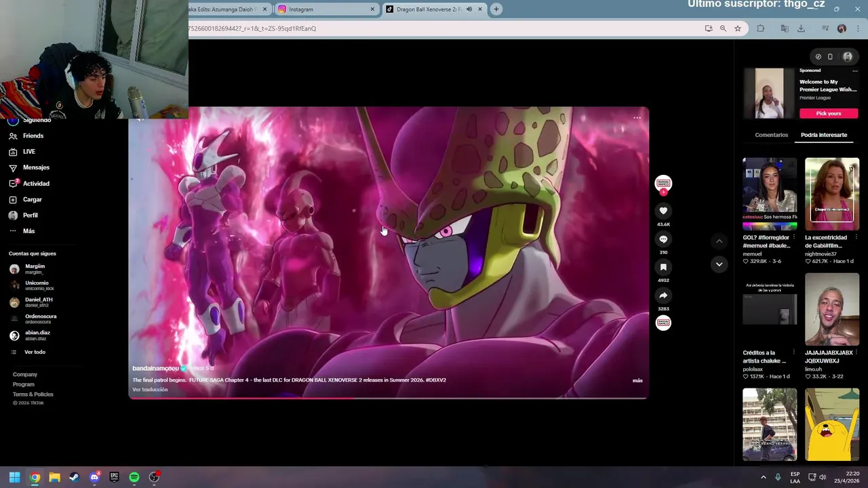Open the taskbar volume speaker icon
The image size is (868, 488).
point(823,477)
